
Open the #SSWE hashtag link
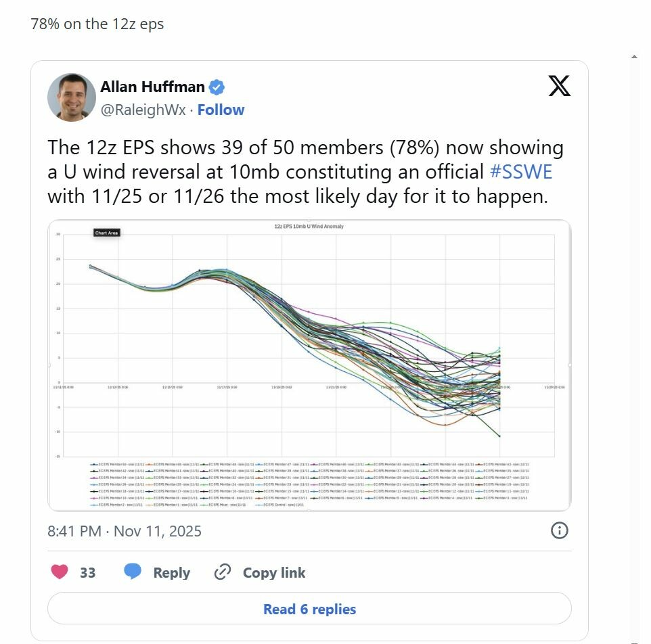(x=520, y=172)
